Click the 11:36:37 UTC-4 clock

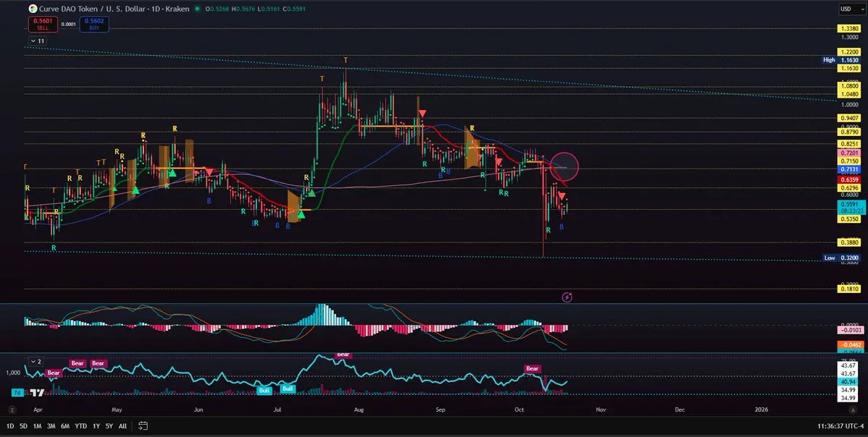(x=840, y=426)
